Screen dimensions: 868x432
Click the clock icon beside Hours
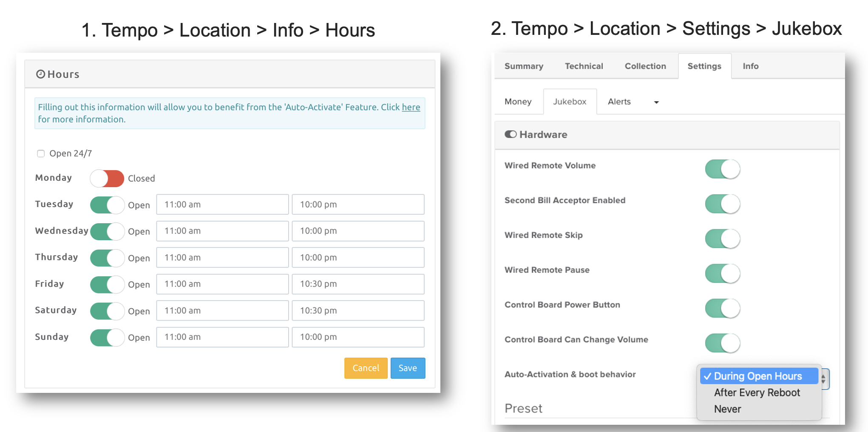[40, 74]
